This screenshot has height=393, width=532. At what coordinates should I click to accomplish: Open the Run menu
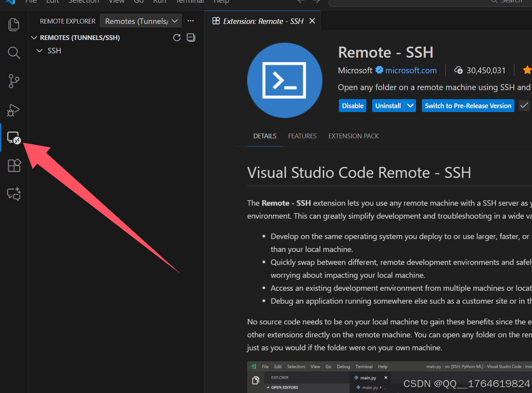coord(160,2)
